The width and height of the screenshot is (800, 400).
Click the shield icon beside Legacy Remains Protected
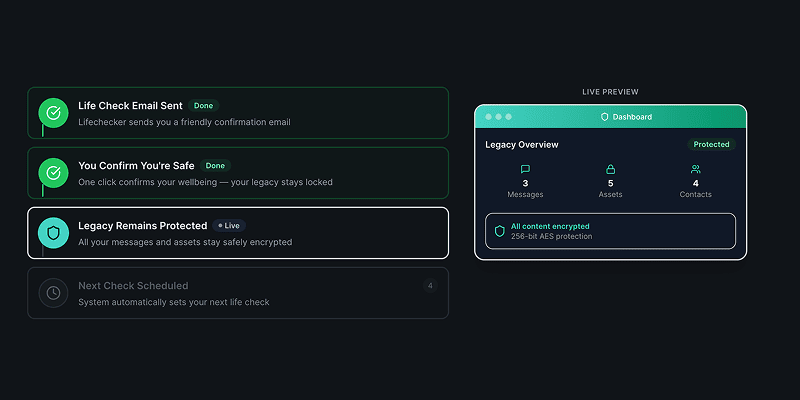(x=53, y=233)
